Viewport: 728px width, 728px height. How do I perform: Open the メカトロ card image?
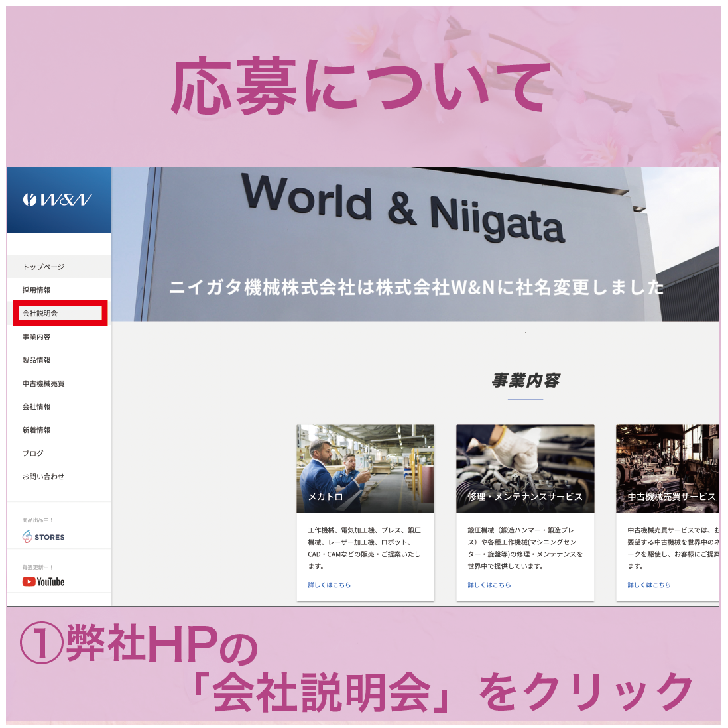click(365, 469)
